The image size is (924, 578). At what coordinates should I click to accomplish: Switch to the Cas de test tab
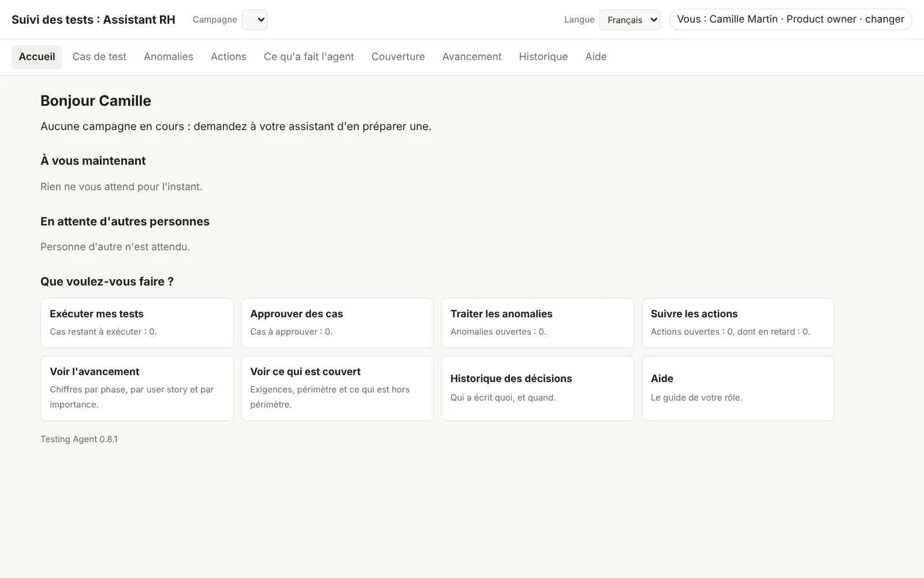click(99, 57)
